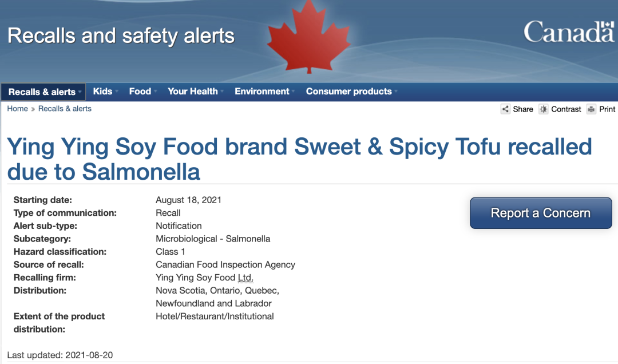Viewport: 618px width, 364px height.
Task: Expand the Environment menu arrow
Action: coord(294,92)
